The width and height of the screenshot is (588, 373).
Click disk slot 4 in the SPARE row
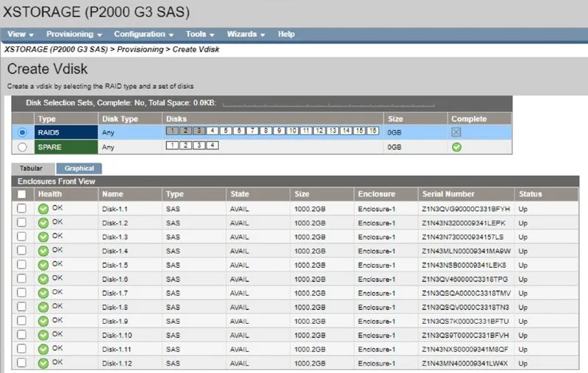[212, 146]
